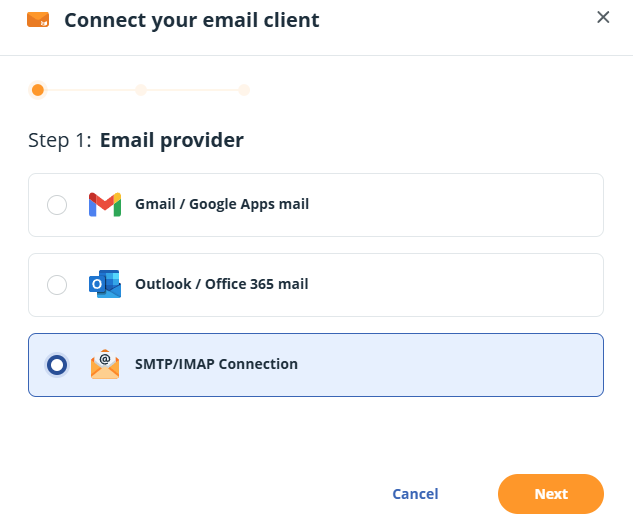Click the third step indicator dot
The image size is (633, 523).
click(244, 90)
